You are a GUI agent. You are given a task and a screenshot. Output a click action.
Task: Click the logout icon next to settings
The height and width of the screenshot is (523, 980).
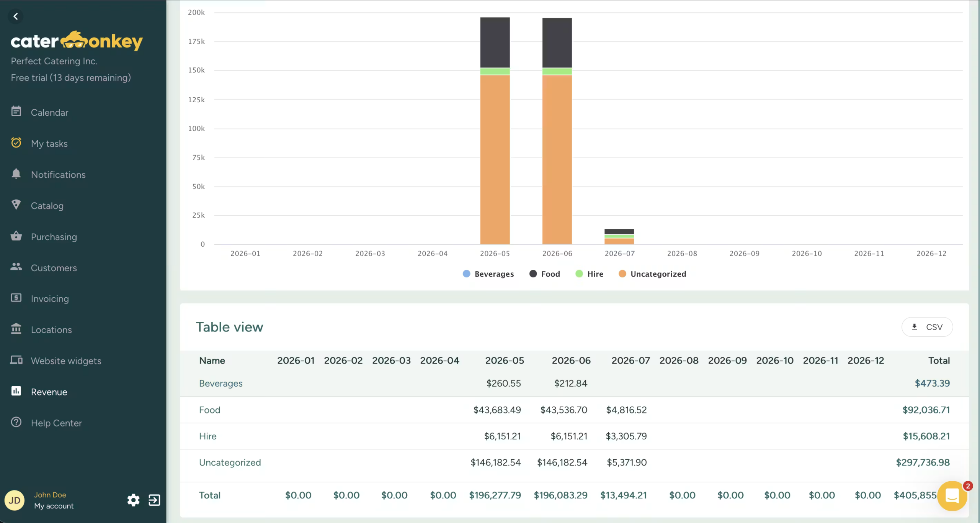click(x=154, y=500)
